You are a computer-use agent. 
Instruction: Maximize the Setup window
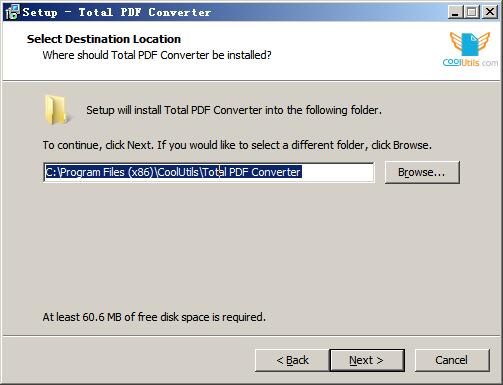click(472, 12)
